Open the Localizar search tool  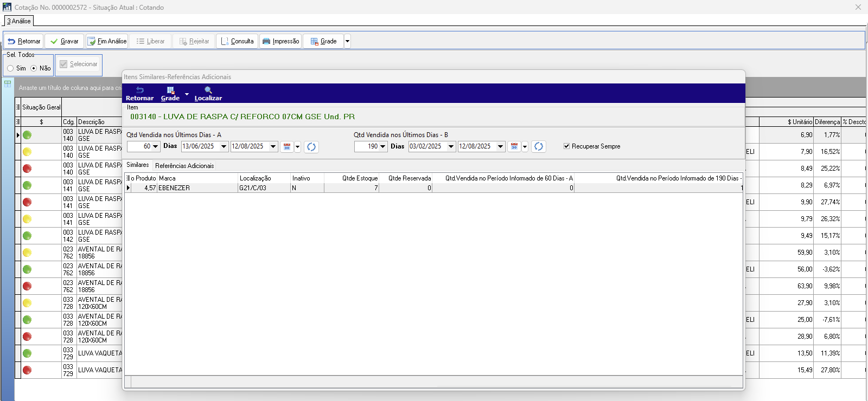(208, 93)
